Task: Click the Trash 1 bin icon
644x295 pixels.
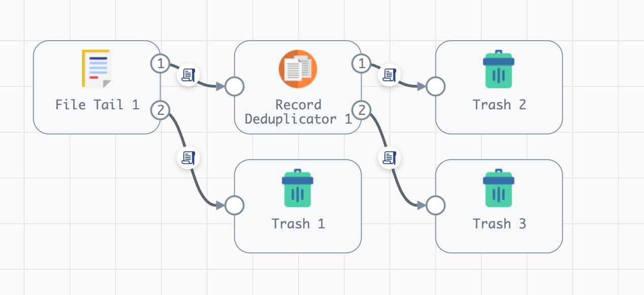Action: click(x=298, y=188)
